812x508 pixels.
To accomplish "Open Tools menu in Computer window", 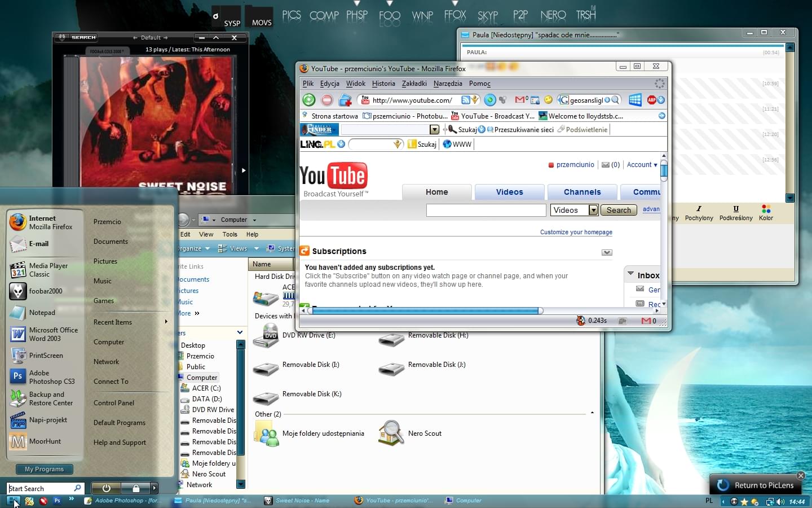I will coord(230,234).
